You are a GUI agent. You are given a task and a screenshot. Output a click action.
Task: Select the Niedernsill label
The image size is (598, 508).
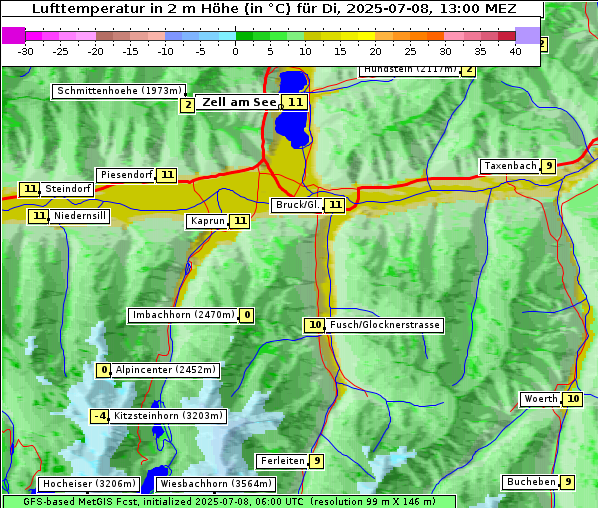pyautogui.click(x=79, y=216)
